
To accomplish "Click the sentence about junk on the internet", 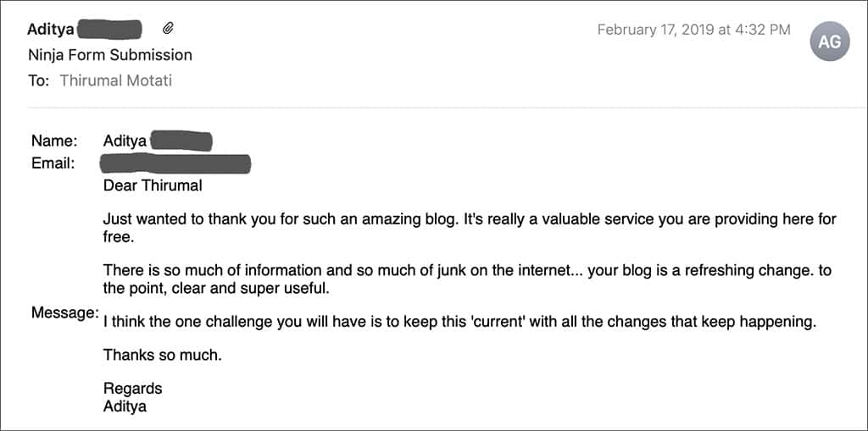I will [468, 279].
